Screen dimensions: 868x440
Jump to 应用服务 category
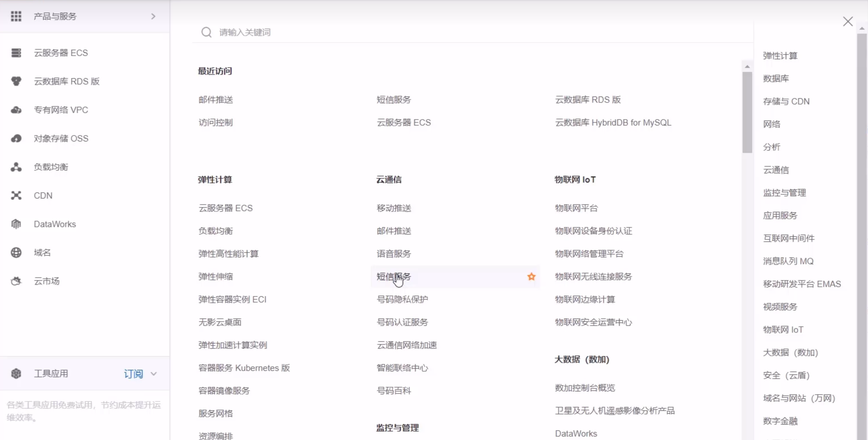click(780, 215)
